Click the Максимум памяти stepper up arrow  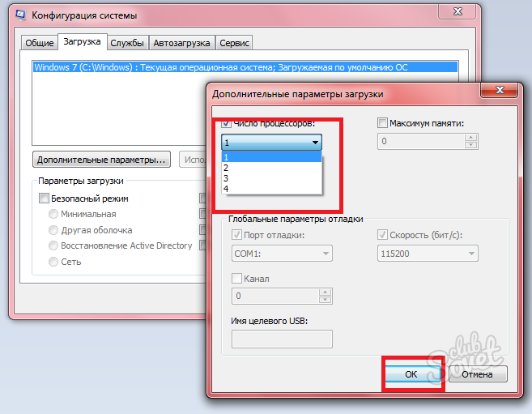click(x=470, y=137)
